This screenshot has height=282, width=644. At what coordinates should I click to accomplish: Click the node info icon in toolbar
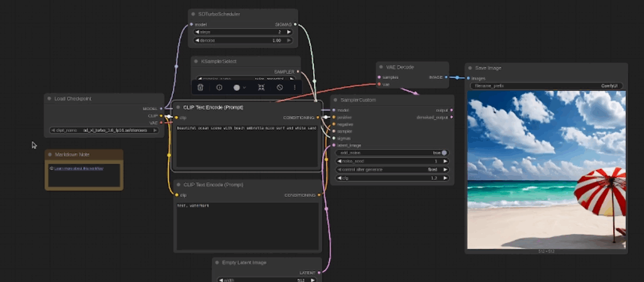[x=219, y=87]
